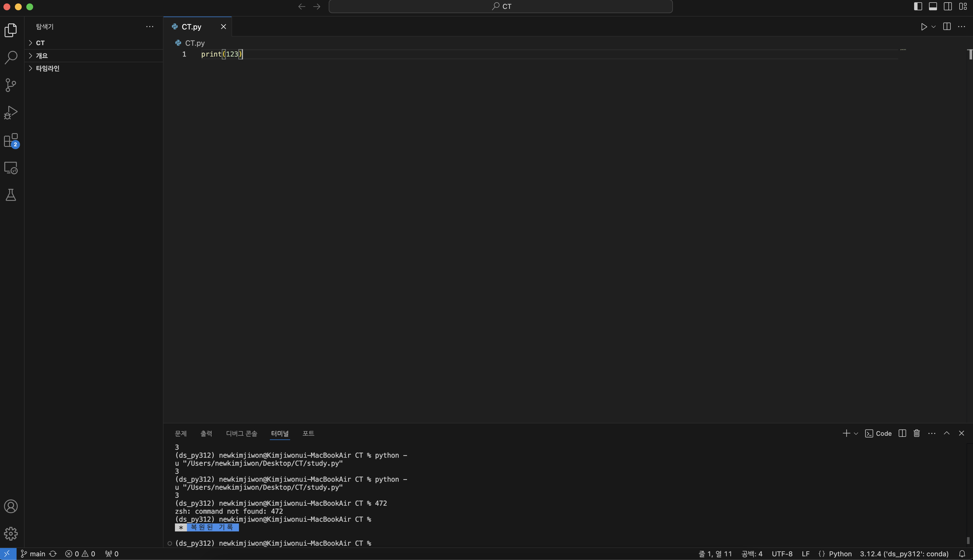This screenshot has height=560, width=973.
Task: Toggle the primary side bar layout button
Action: 918,6
